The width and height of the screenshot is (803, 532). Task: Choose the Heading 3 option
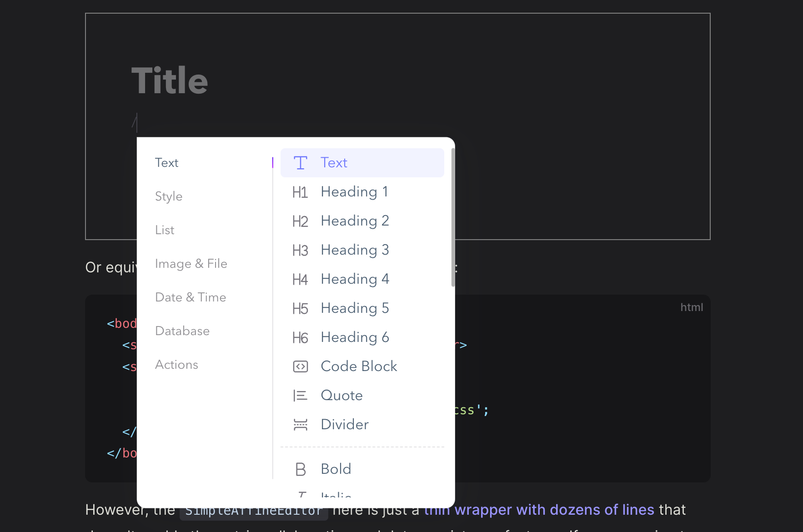(355, 250)
